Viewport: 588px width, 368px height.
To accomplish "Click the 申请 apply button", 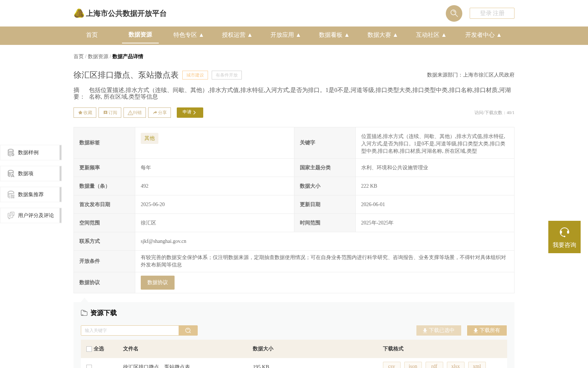I will point(190,113).
